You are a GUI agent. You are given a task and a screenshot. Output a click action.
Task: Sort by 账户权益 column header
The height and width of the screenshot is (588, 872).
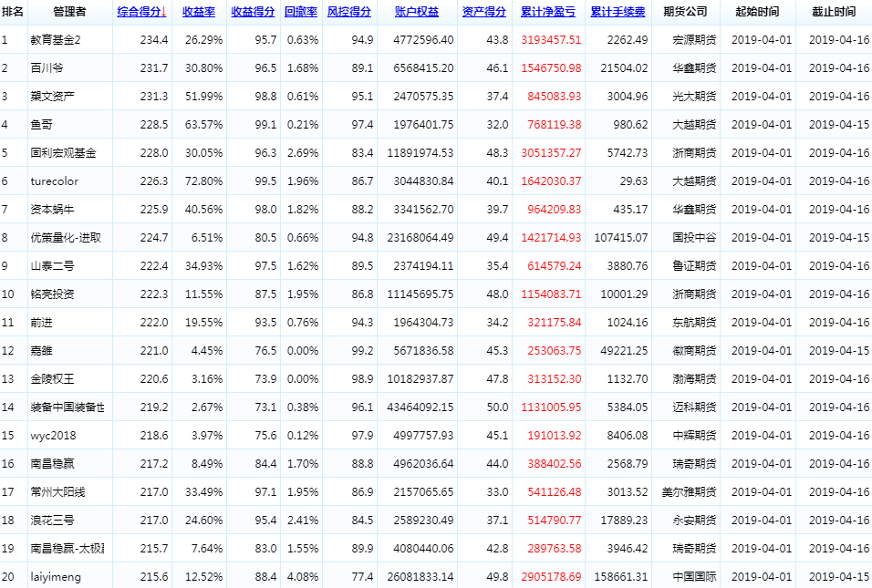tap(417, 12)
